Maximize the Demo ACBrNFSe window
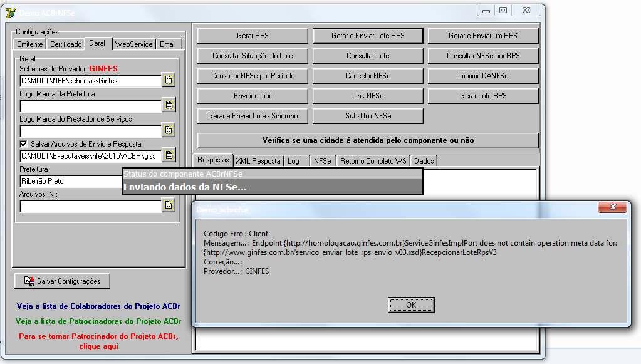This screenshot has width=641, height=364. [503, 11]
